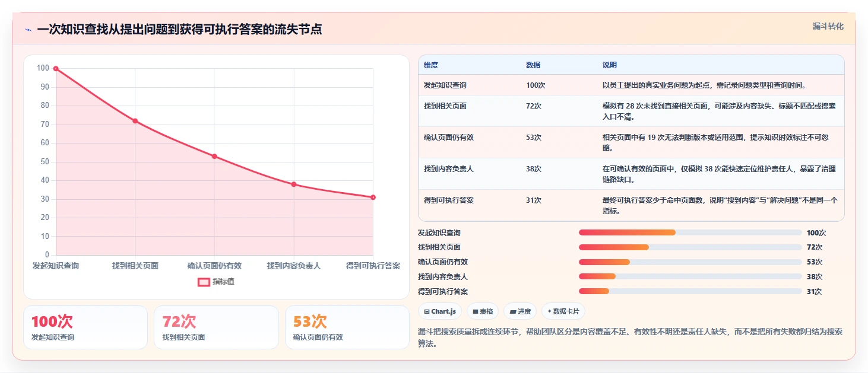Screen dimensions: 868x373
Task: Click 发起知识查询 label beside progress bar
Action: (439, 233)
